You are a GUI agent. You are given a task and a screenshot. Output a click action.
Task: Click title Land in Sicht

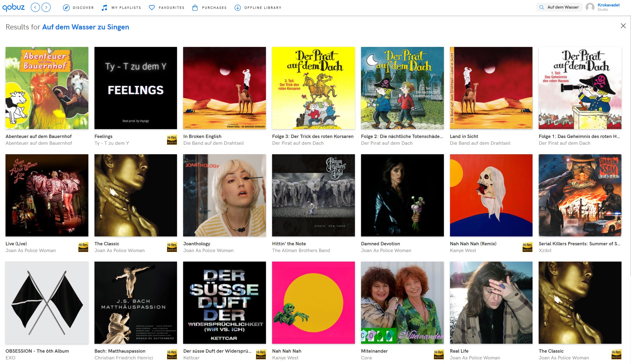(464, 136)
